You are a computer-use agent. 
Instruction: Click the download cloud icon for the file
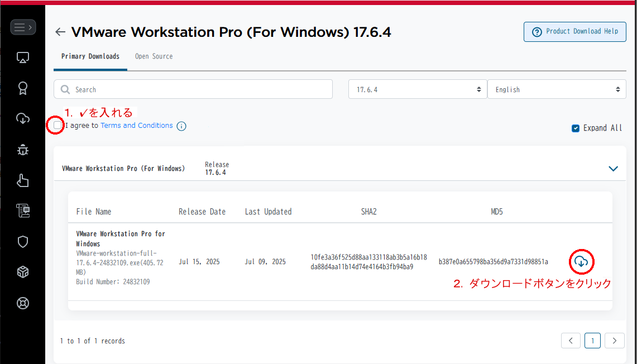pyautogui.click(x=581, y=261)
